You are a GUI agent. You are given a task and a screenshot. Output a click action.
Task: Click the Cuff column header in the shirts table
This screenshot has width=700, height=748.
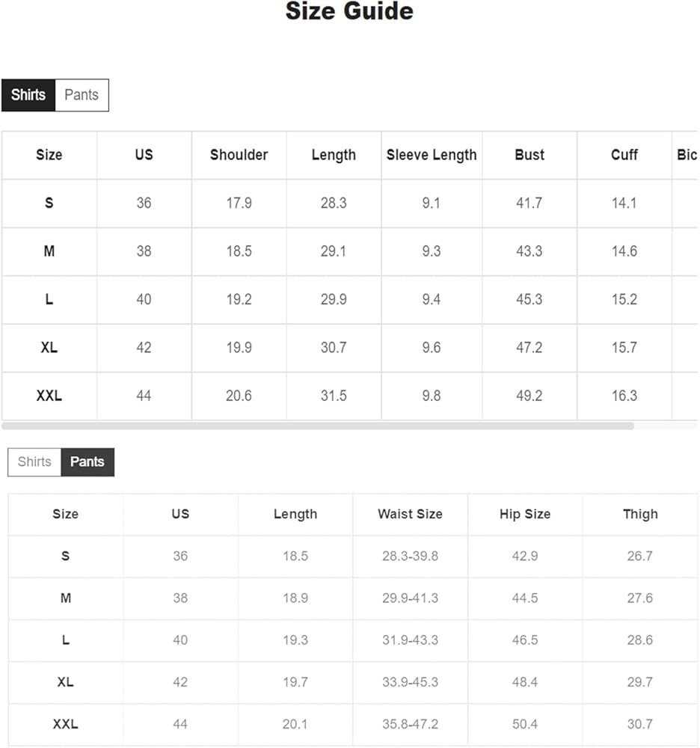[624, 155]
